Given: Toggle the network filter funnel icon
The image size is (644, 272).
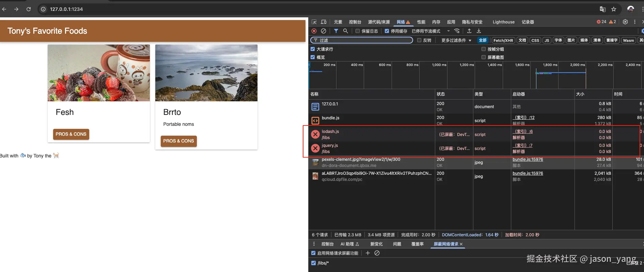Looking at the screenshot, I should [336, 31].
